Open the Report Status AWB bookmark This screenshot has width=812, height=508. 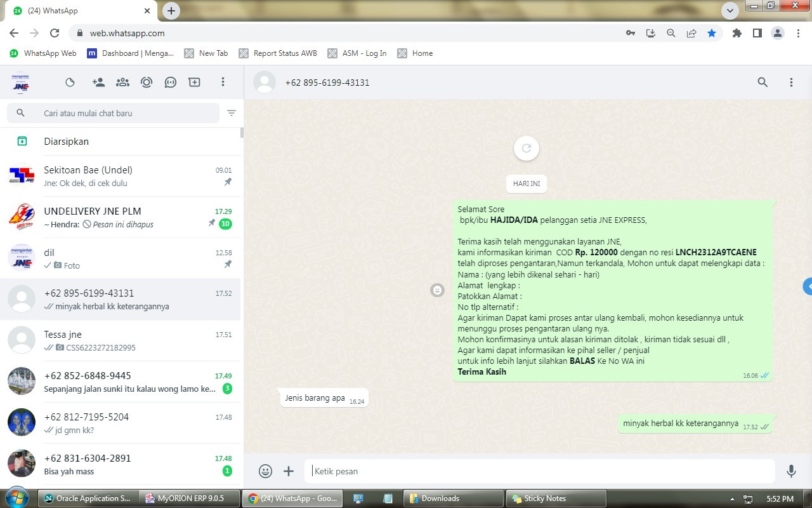tap(278, 53)
